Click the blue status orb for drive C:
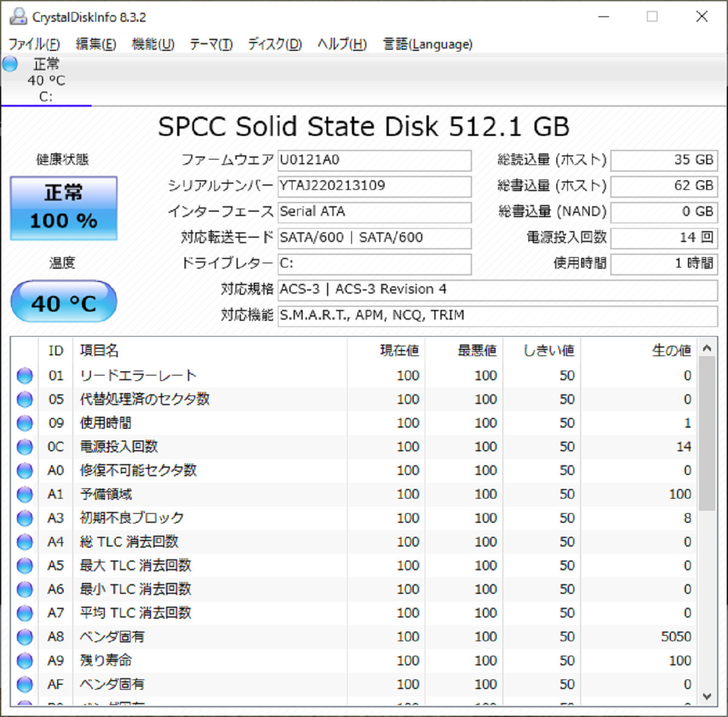Image resolution: width=728 pixels, height=717 pixels. pos(10,64)
